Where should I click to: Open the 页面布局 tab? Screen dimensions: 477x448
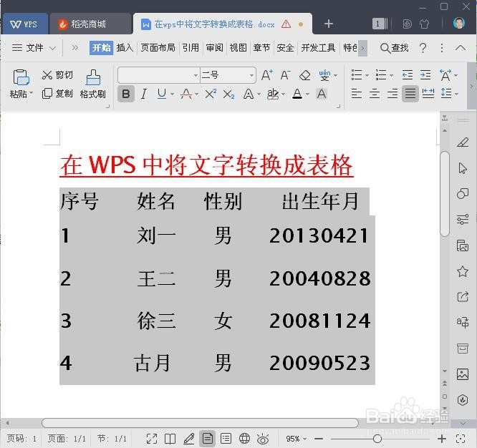click(158, 48)
